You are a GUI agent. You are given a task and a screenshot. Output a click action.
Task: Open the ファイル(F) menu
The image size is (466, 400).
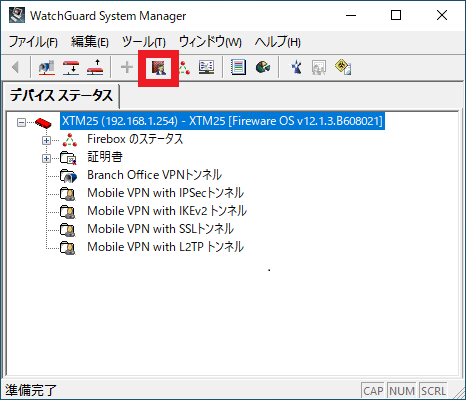33,42
